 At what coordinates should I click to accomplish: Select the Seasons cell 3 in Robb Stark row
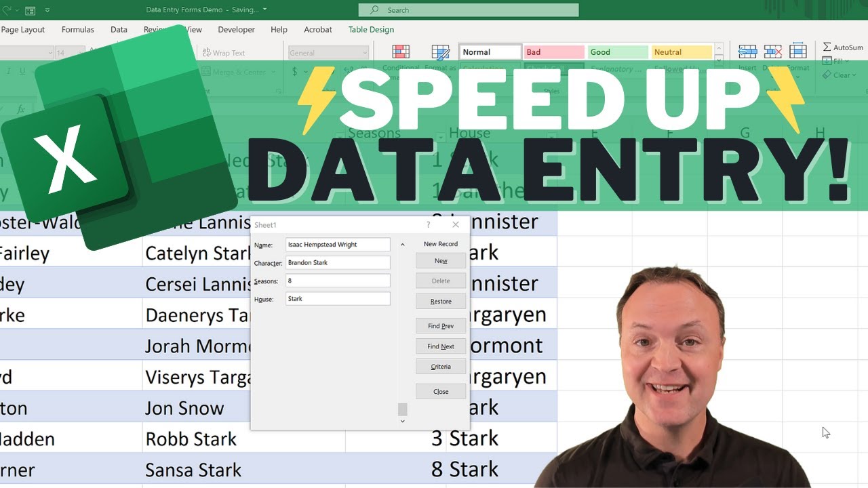[396, 439]
